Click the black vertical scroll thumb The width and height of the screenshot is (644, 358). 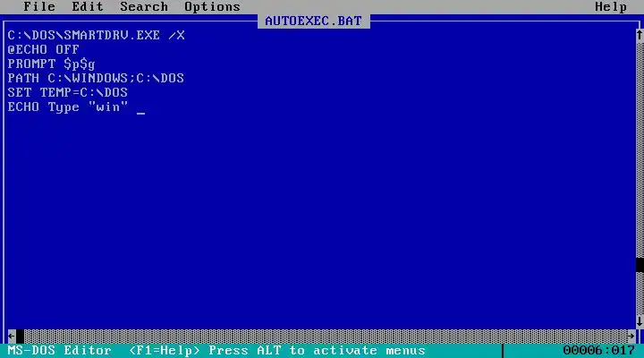(x=640, y=264)
